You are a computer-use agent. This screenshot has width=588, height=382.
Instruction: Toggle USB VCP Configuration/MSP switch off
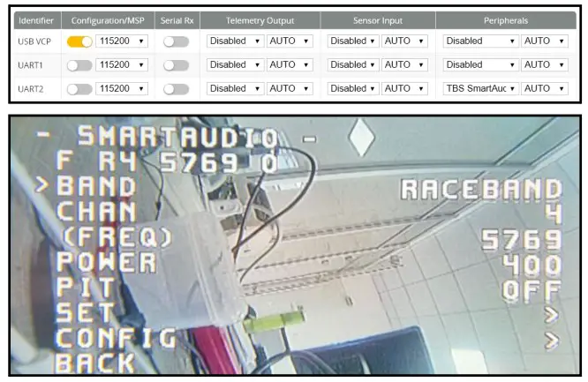tap(79, 41)
